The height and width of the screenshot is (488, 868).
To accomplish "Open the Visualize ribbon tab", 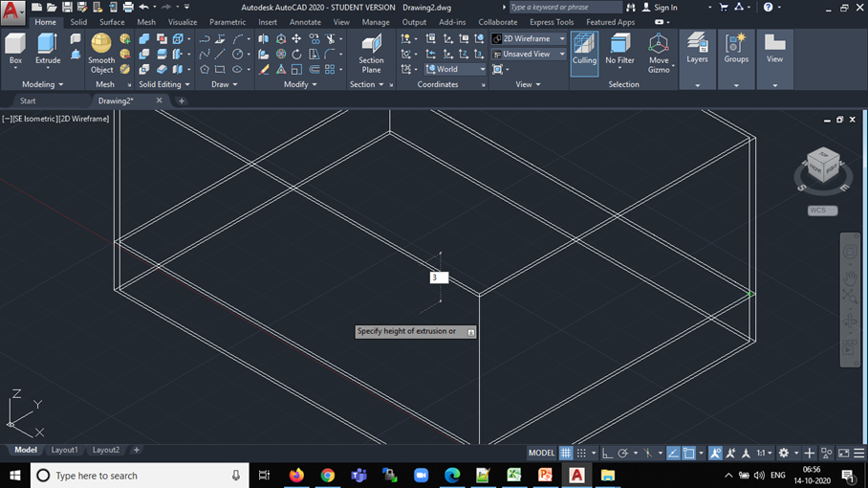I will click(x=183, y=22).
